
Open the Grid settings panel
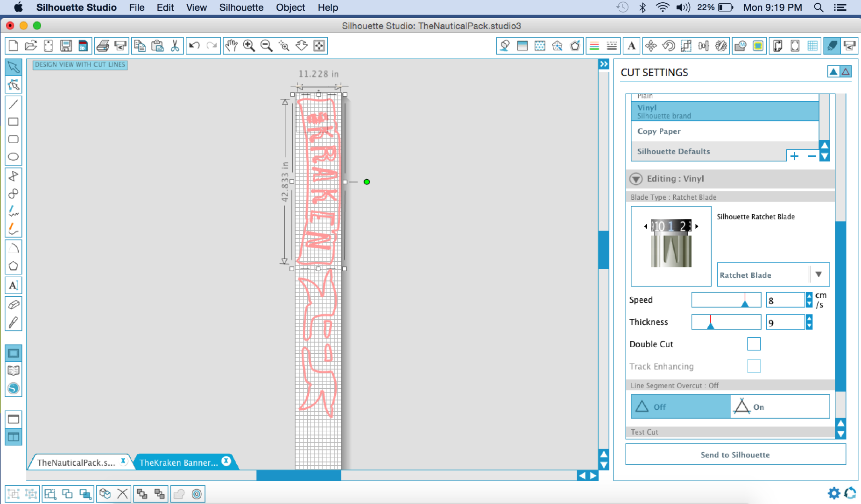[812, 46]
